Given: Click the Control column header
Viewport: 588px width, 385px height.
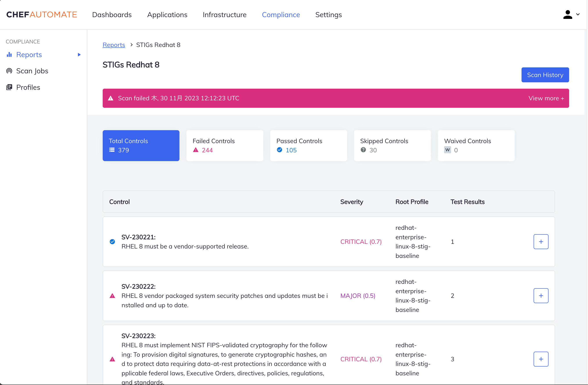Looking at the screenshot, I should 120,202.
